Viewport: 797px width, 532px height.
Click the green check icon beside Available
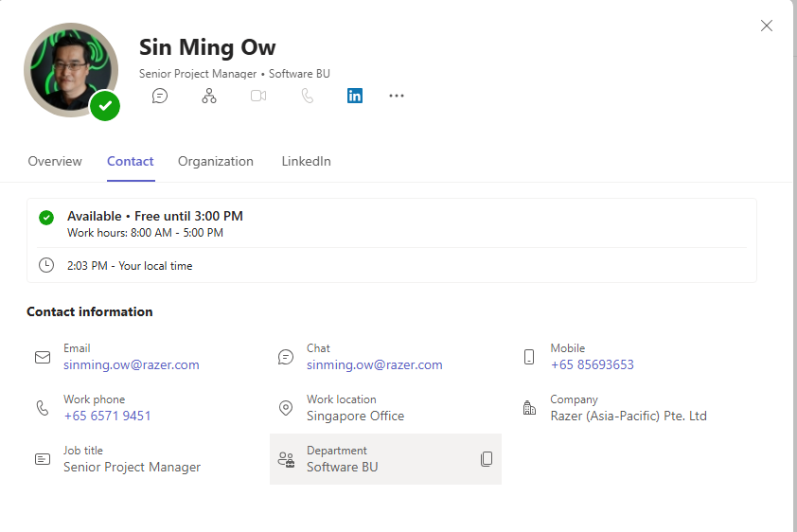coord(46,218)
